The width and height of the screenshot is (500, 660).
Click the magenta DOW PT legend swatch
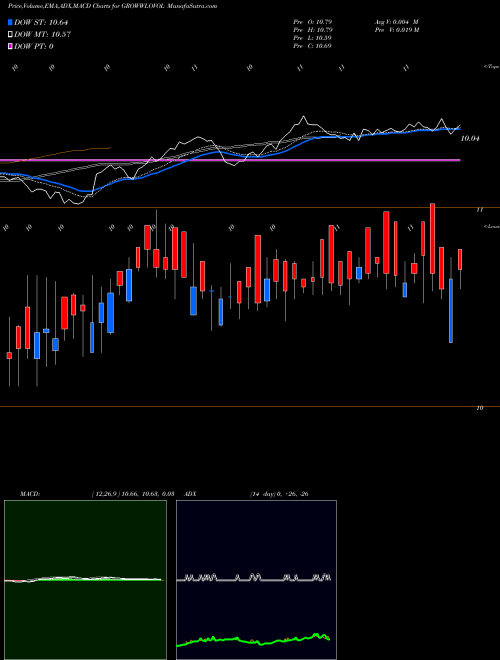[x=10, y=46]
